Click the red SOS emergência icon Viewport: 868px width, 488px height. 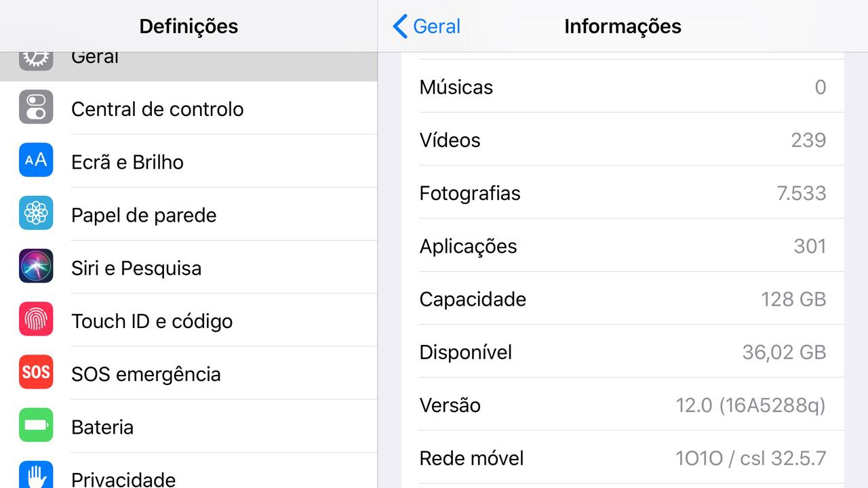click(x=36, y=372)
